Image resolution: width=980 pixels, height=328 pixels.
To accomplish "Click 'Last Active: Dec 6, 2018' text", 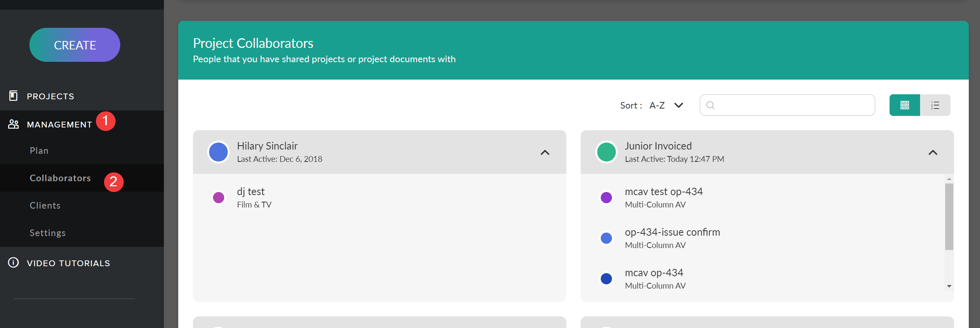I will pos(280,159).
